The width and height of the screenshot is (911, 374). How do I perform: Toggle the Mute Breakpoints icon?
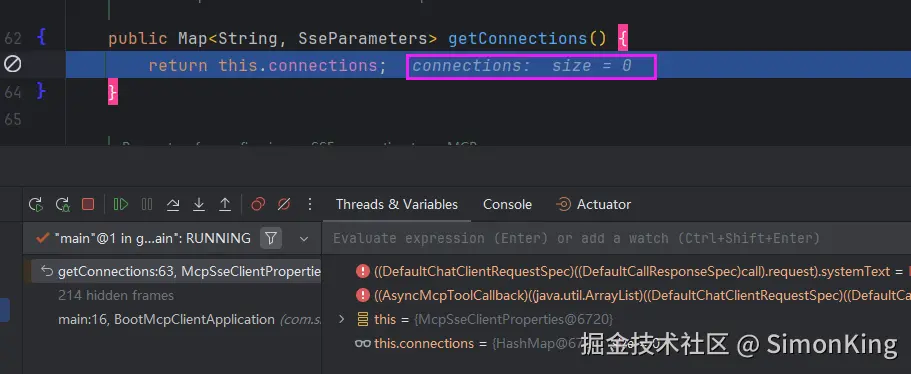tap(284, 204)
